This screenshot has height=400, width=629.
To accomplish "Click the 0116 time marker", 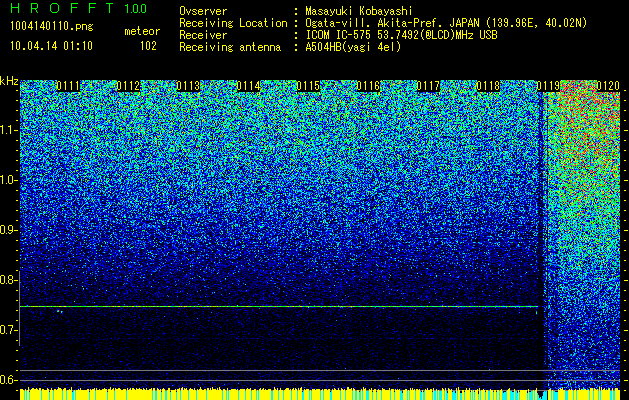I will 368,86.
